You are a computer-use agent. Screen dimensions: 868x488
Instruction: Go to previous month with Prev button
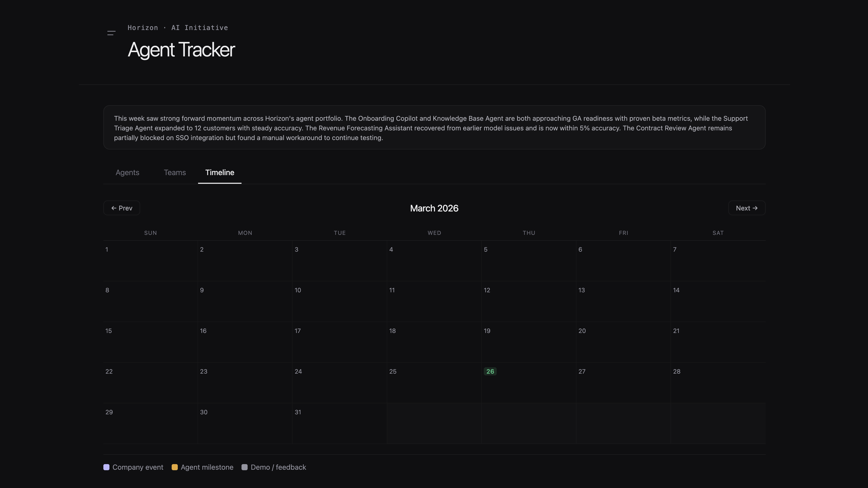(x=122, y=208)
